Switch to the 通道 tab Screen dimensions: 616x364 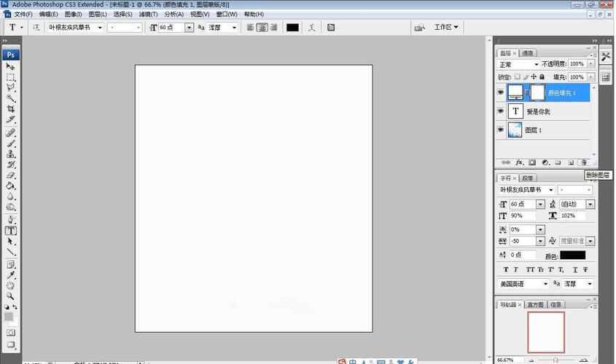point(529,53)
